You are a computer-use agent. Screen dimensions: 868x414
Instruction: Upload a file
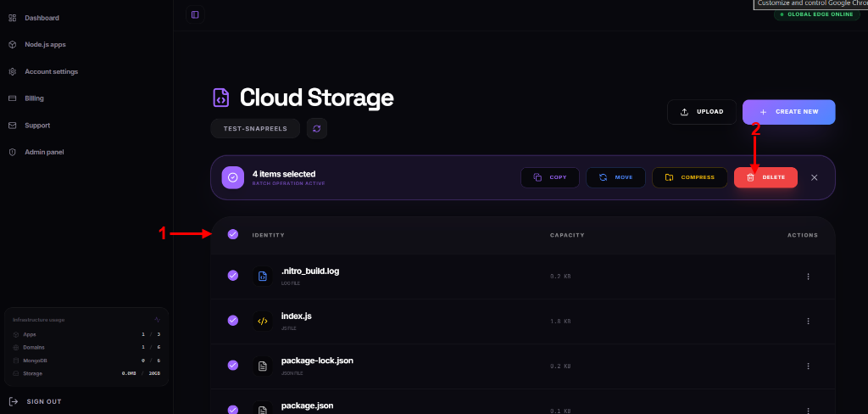coord(702,112)
